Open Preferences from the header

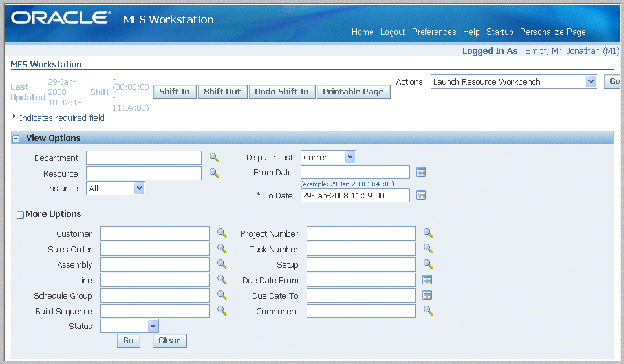pos(434,32)
